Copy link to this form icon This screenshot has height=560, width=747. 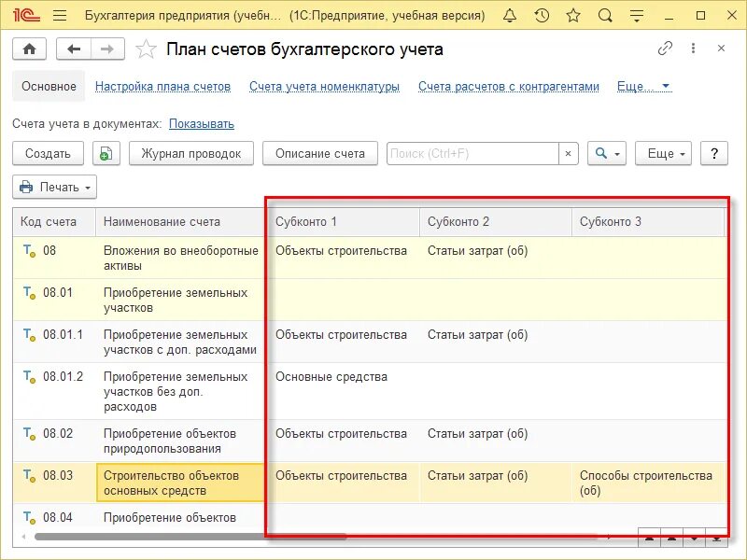[665, 49]
